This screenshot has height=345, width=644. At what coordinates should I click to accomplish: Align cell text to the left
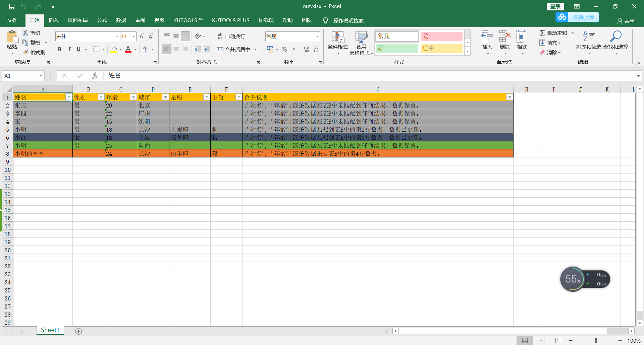pyautogui.click(x=167, y=49)
